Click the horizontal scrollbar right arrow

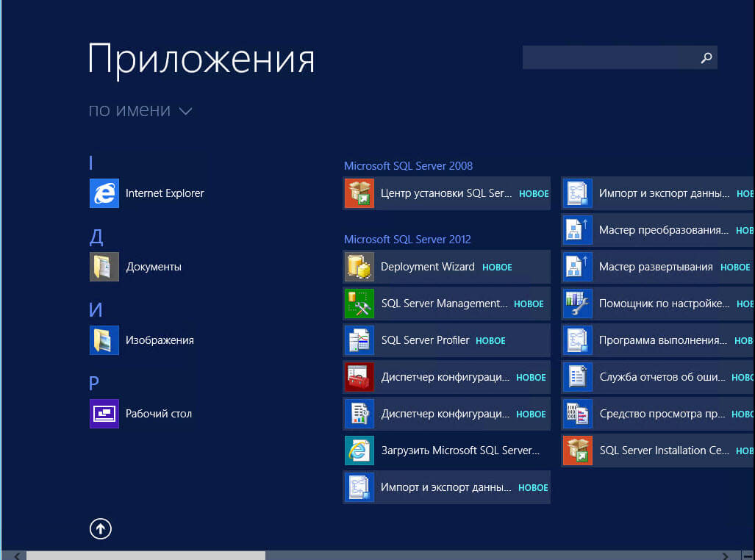pyautogui.click(x=726, y=556)
